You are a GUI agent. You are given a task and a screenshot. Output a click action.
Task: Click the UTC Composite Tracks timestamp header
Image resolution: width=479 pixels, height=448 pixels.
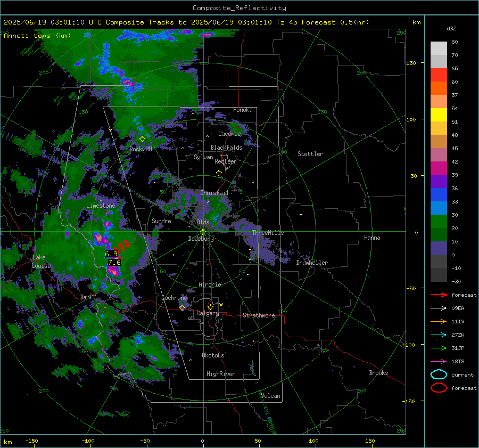click(x=186, y=22)
